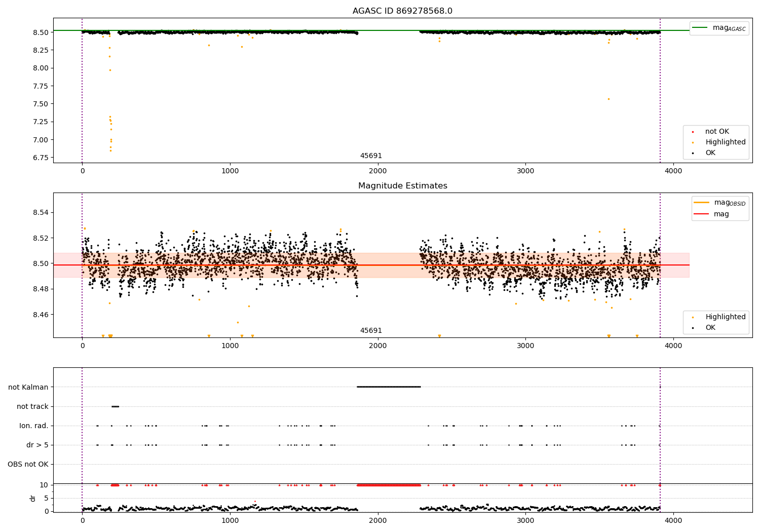
Task: Click the 'not Kalman' data band near 2000
Action: [389, 387]
